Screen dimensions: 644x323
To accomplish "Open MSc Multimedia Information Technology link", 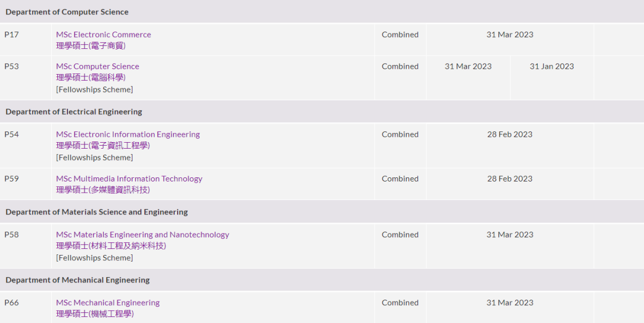I will [129, 179].
